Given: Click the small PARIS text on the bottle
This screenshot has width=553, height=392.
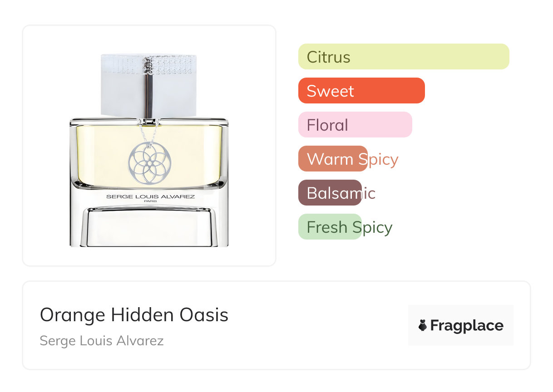Looking at the screenshot, I should tap(150, 202).
